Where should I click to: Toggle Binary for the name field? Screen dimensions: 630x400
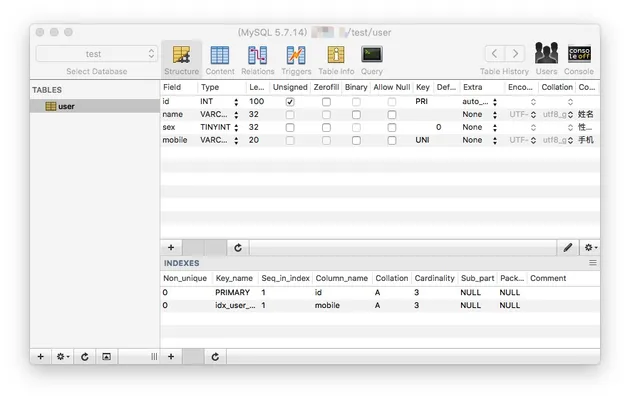click(x=356, y=115)
